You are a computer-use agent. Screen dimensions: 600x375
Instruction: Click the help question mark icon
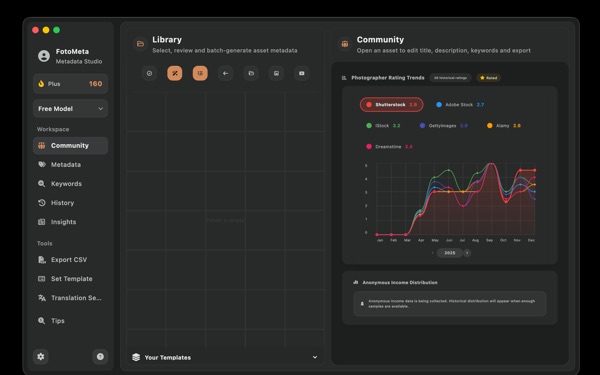(100, 357)
